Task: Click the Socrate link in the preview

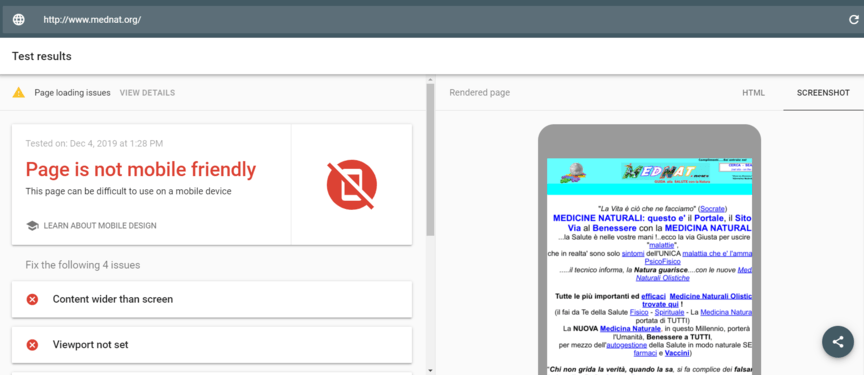Action: [x=712, y=209]
